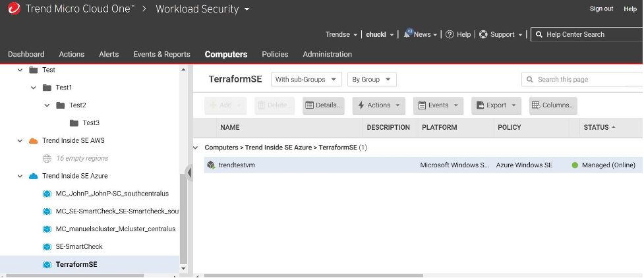Collapse the Test folder node

click(20, 70)
